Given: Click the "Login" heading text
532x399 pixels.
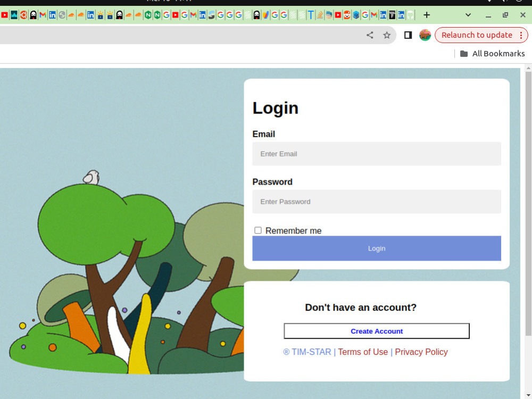Looking at the screenshot, I should click(x=275, y=108).
